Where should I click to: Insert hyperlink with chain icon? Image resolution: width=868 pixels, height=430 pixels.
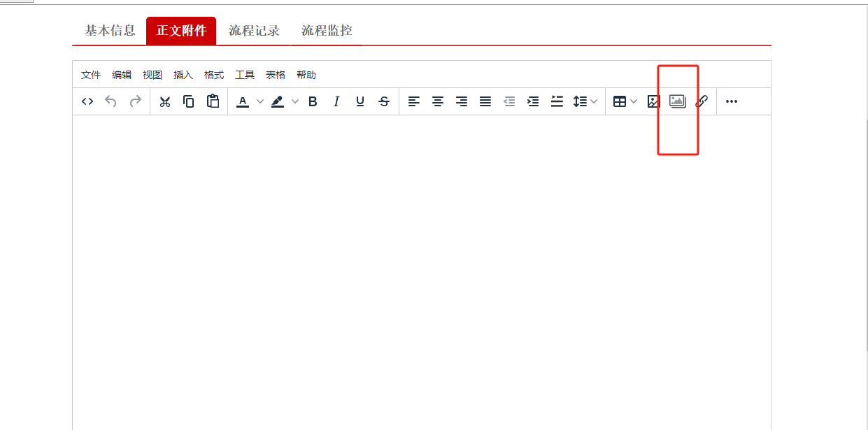click(702, 101)
